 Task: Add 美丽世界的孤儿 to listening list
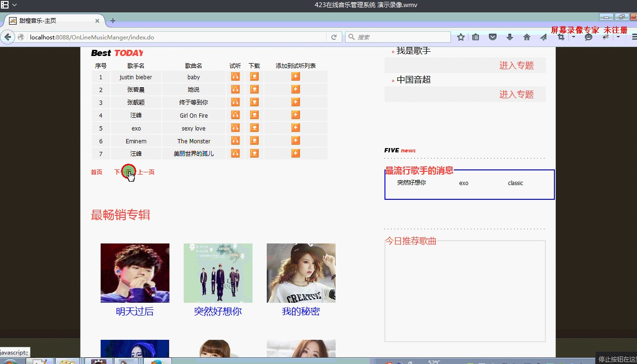[x=295, y=153]
